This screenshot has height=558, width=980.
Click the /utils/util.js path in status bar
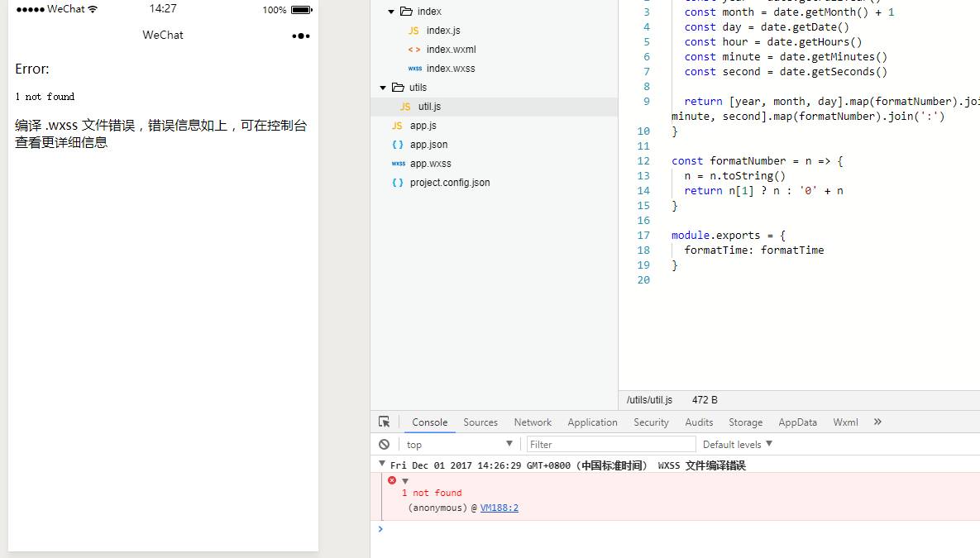pyautogui.click(x=649, y=400)
